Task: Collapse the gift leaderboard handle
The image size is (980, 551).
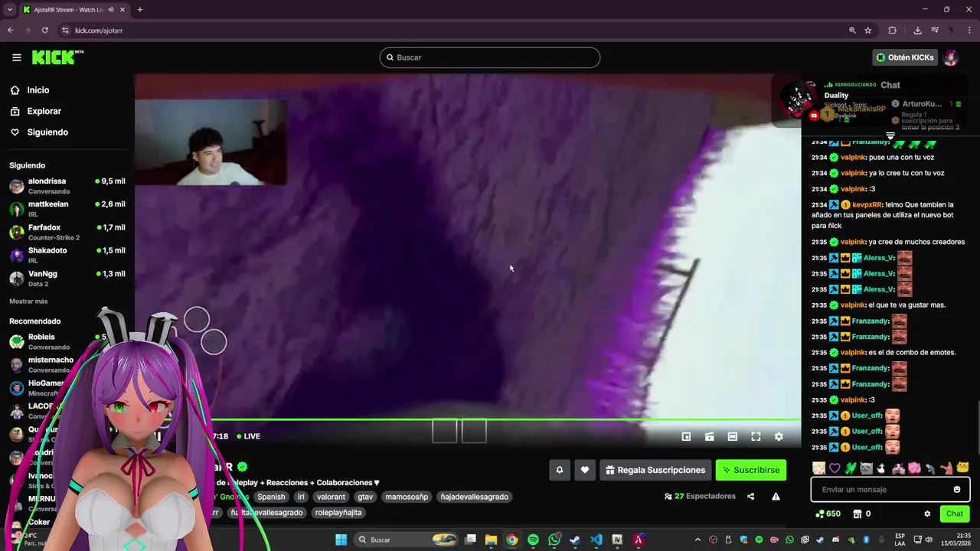Action: (890, 135)
